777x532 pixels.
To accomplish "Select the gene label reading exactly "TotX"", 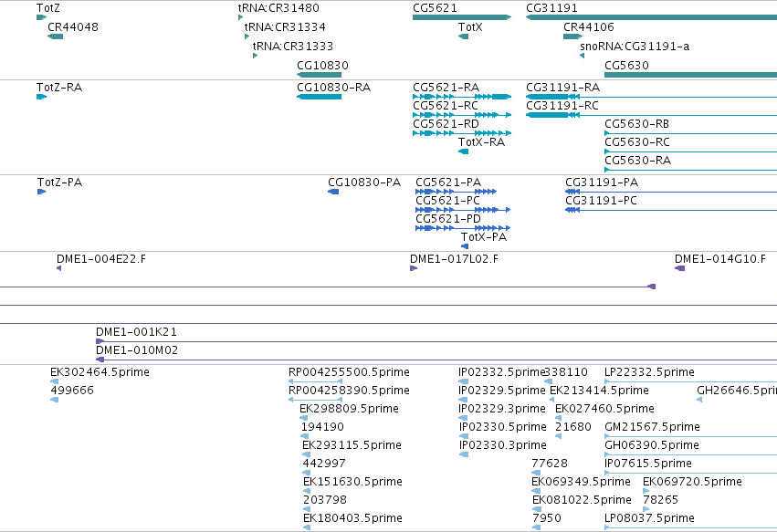I will (470, 27).
